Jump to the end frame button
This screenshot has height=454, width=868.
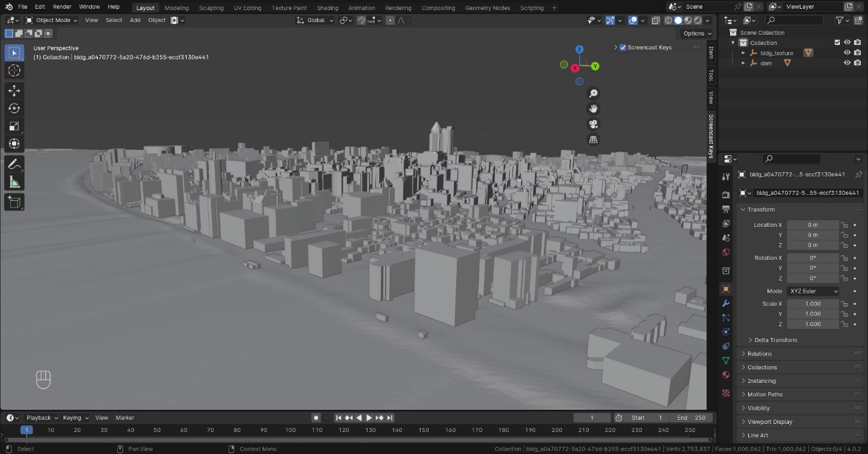pos(390,418)
